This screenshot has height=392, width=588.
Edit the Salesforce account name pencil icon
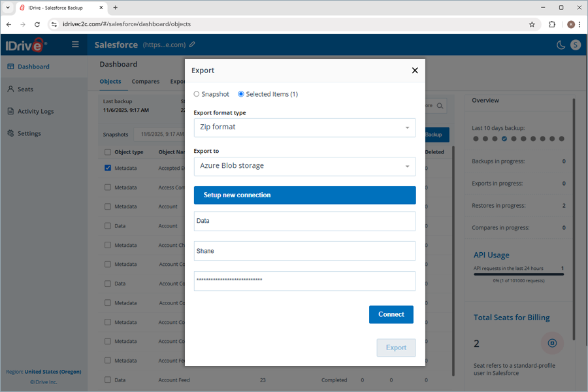(192, 44)
